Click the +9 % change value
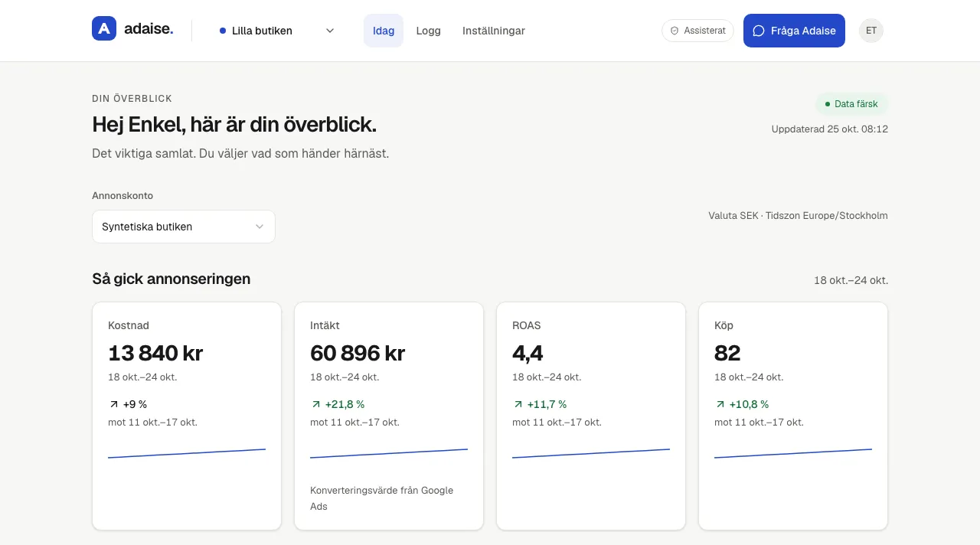 coord(135,404)
